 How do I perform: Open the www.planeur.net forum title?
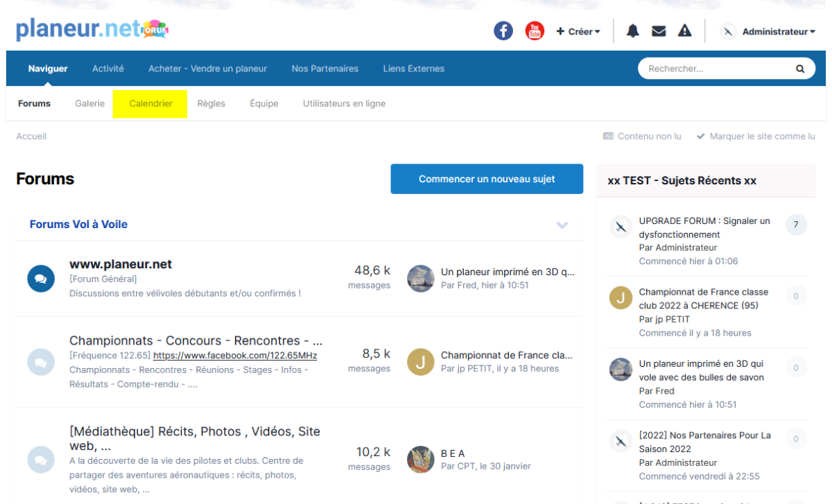click(121, 264)
